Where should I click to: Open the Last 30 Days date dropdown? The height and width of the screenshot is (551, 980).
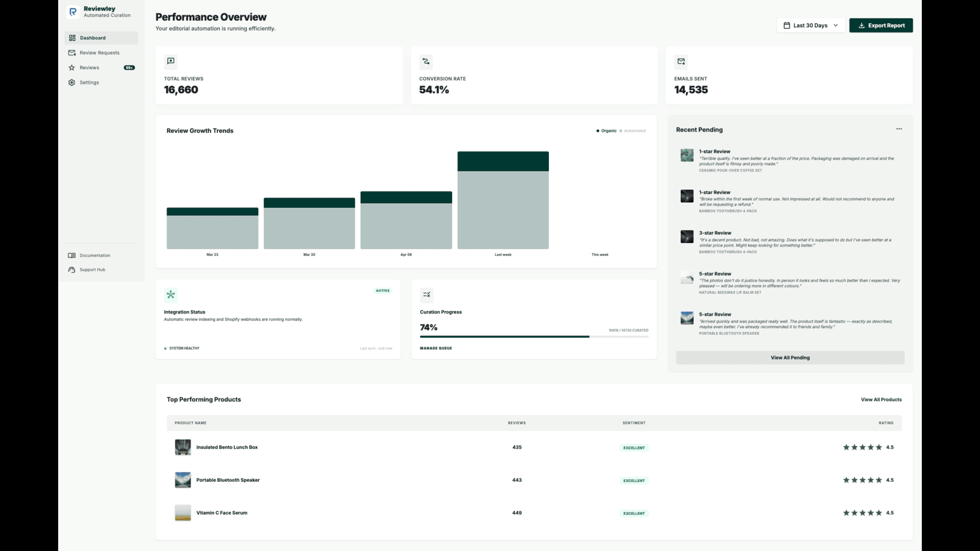(811, 25)
